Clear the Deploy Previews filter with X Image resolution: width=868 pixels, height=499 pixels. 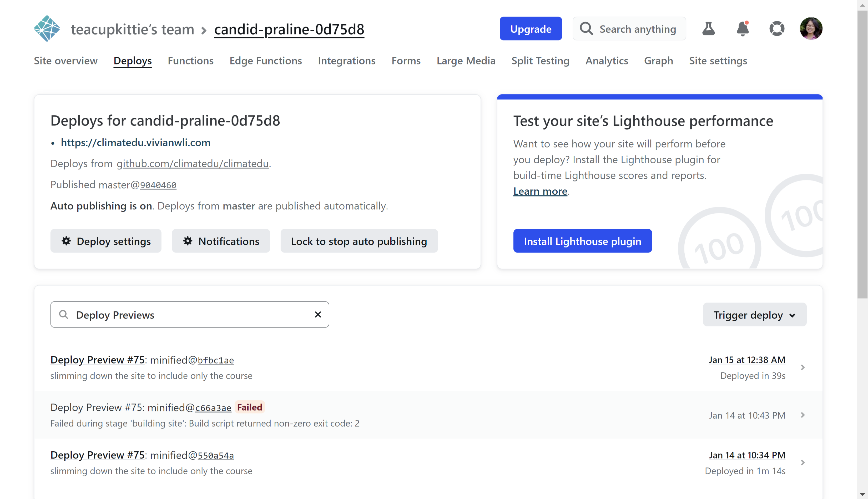[x=318, y=314]
